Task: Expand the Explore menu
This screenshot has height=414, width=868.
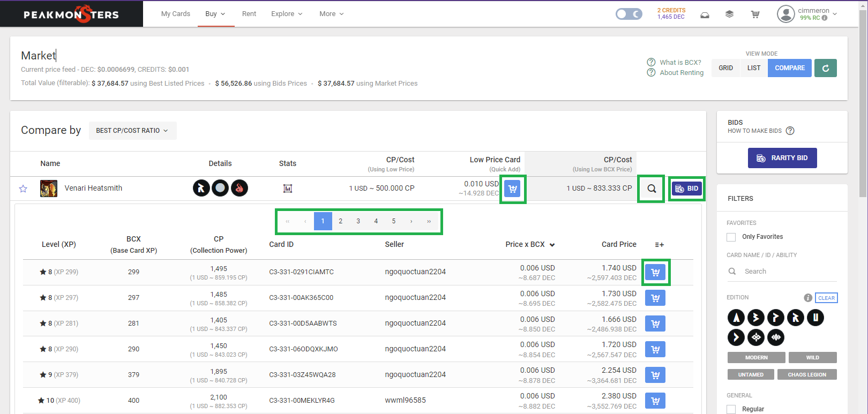Action: point(287,14)
